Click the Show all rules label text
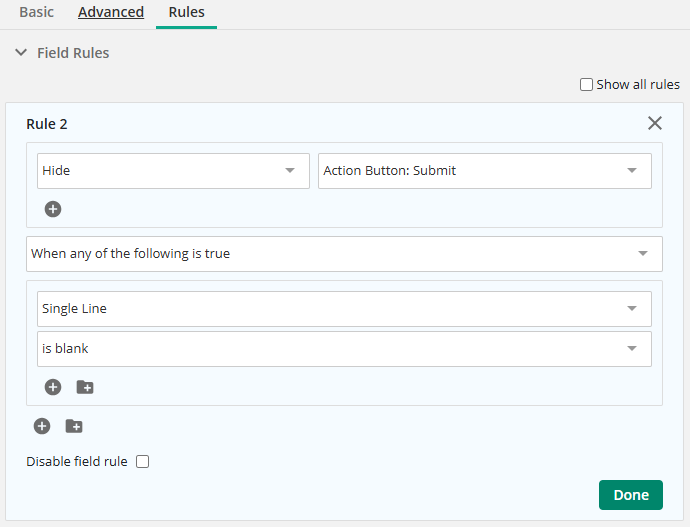The height and width of the screenshot is (527, 690). [638, 84]
